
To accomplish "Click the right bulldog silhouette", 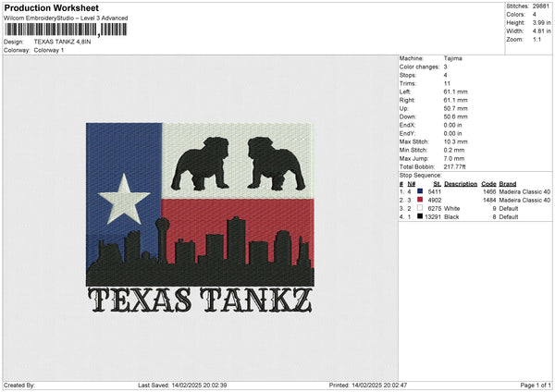I will point(277,162).
